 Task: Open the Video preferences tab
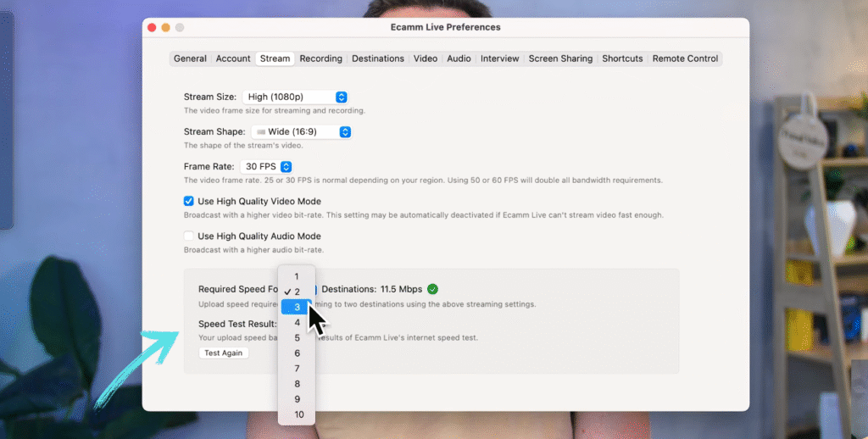pos(426,58)
